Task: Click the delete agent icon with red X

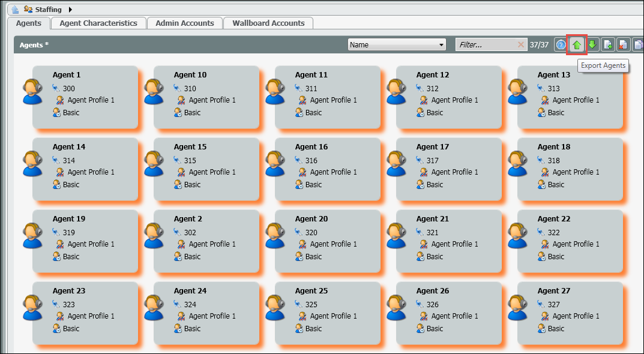Action: click(x=623, y=45)
